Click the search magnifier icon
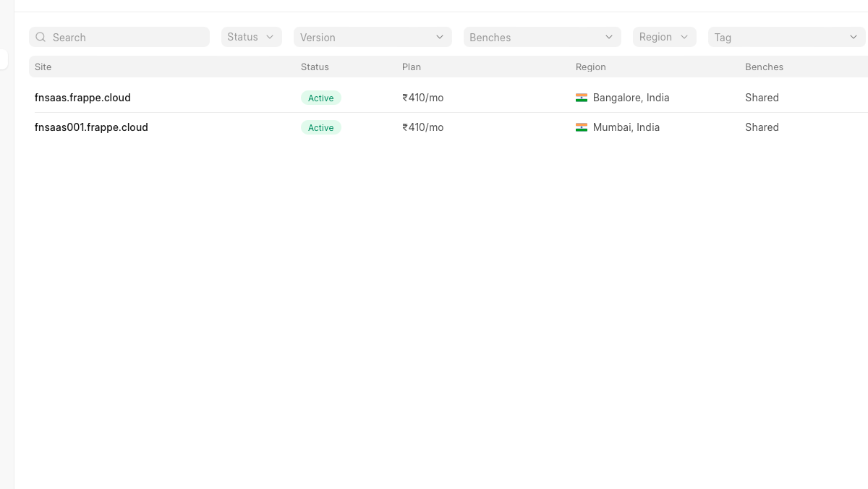The image size is (868, 489). pyautogui.click(x=41, y=37)
